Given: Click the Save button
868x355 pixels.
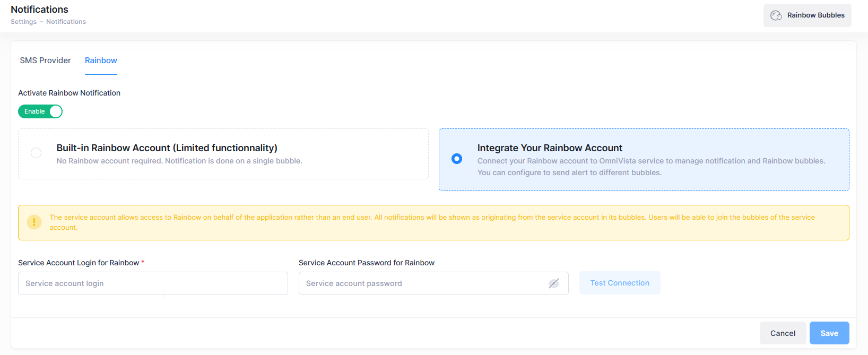Looking at the screenshot, I should (829, 333).
